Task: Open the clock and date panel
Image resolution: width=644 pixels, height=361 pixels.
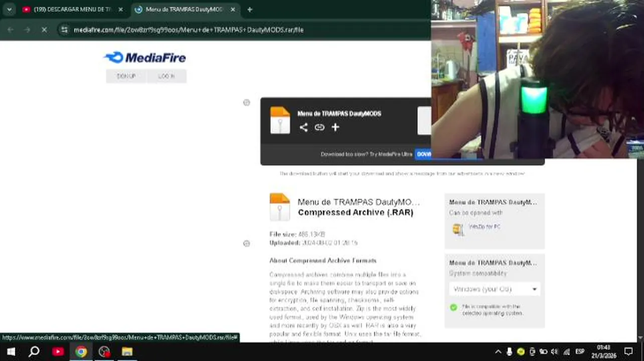Action: tap(604, 351)
